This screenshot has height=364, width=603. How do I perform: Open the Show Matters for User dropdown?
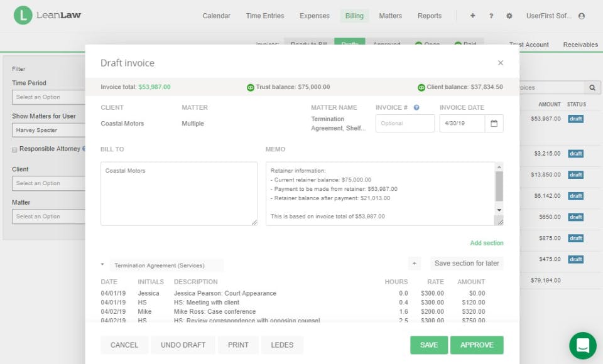pos(48,131)
